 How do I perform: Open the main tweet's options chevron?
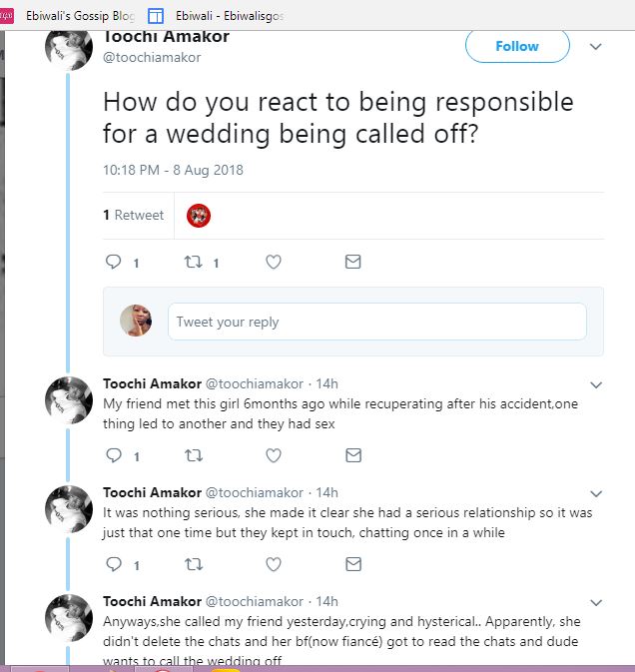click(596, 46)
